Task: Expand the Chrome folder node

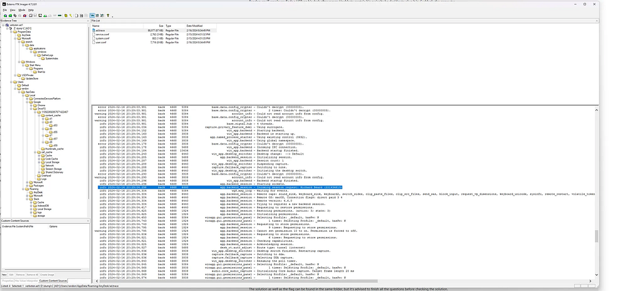Action: coord(31,106)
